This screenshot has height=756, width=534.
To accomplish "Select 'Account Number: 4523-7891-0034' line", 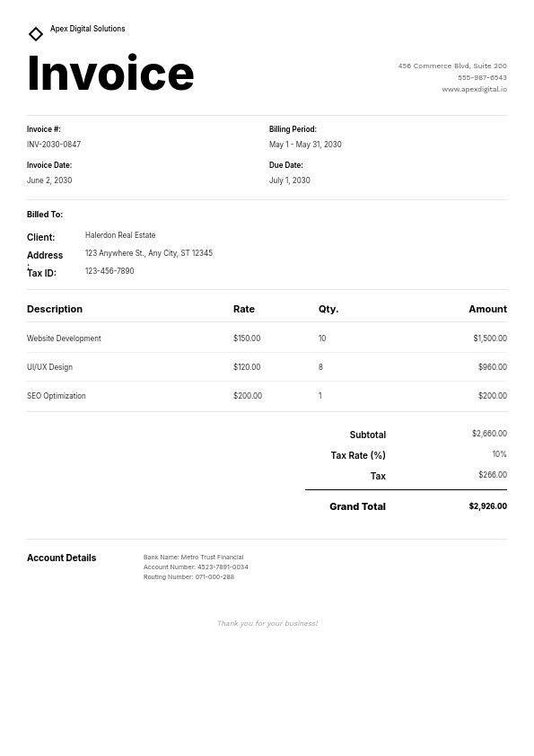I will pos(196,567).
